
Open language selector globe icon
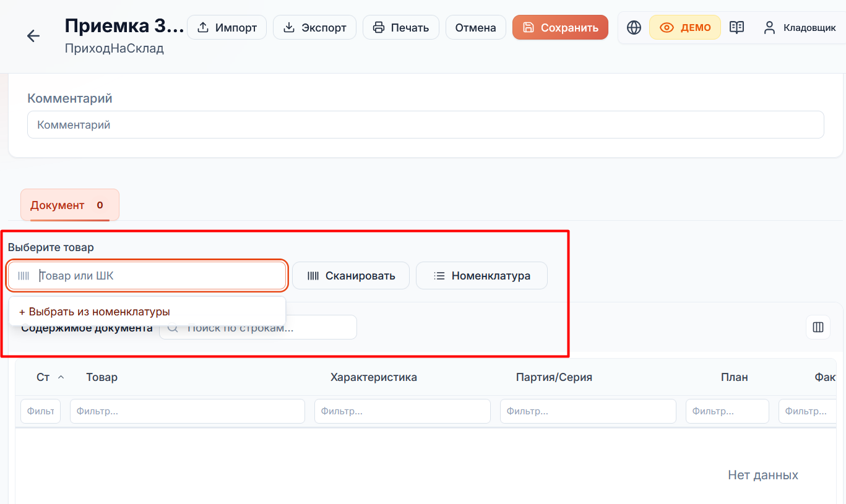(634, 27)
